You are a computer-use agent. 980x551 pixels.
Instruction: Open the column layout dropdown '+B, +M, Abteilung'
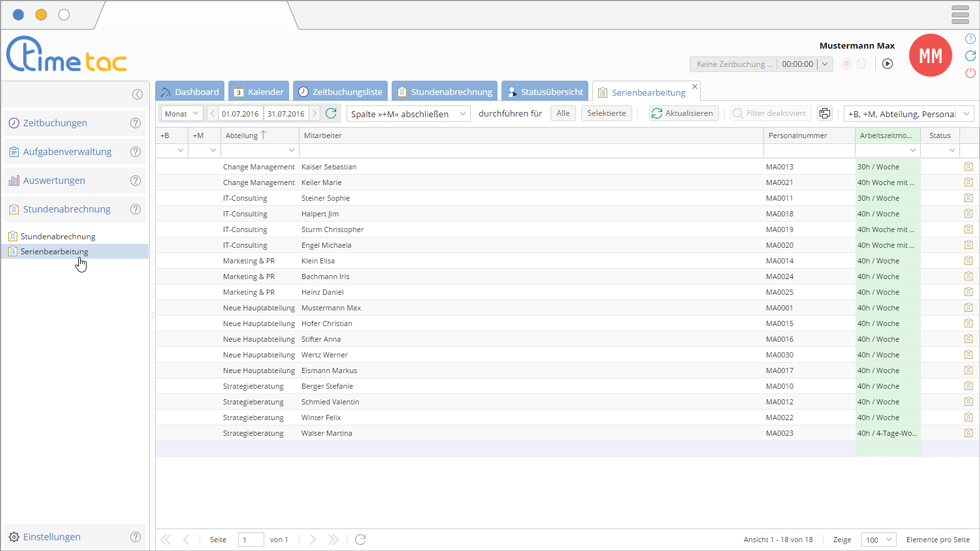pyautogui.click(x=908, y=114)
